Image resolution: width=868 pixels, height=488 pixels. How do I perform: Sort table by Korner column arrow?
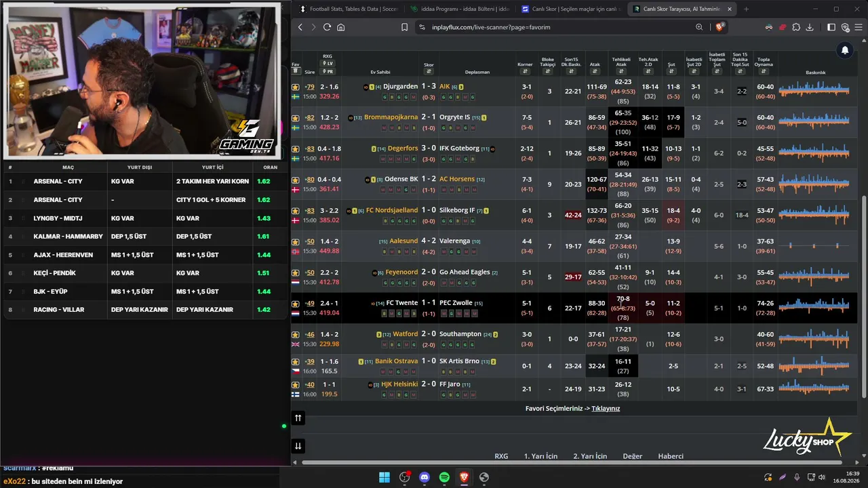click(525, 72)
